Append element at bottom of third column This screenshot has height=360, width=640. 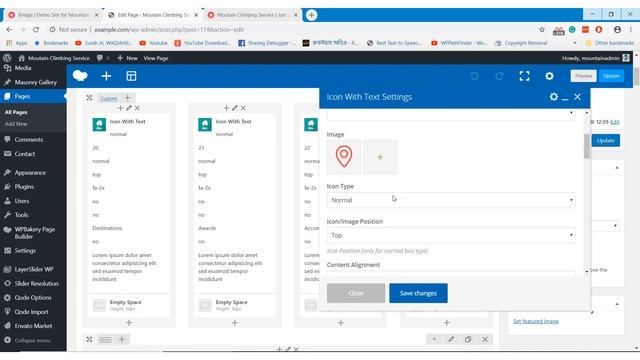pos(341,322)
